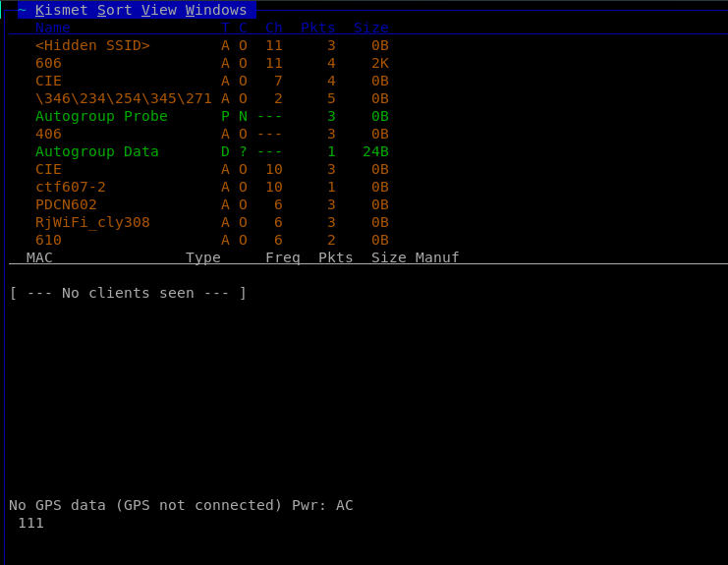Select the Hidden SSID network row
728x565 pixels.
point(92,45)
